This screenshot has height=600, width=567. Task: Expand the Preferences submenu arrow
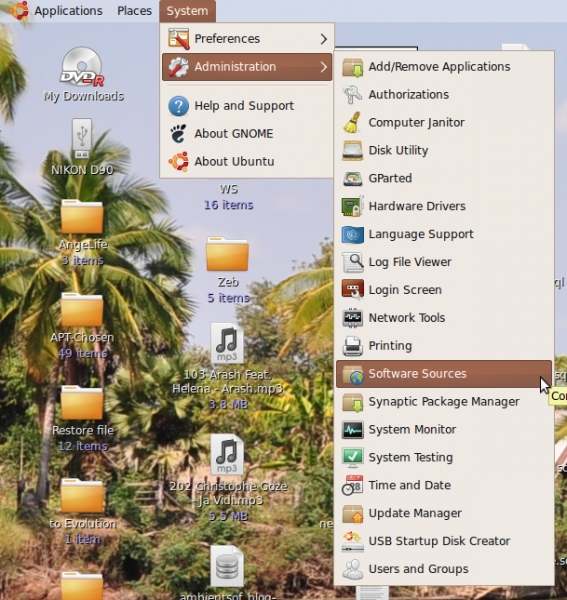[324, 39]
